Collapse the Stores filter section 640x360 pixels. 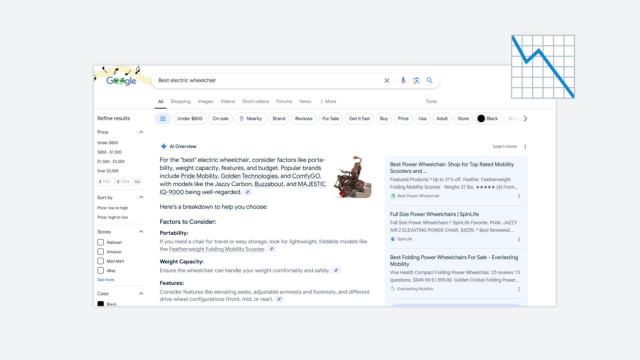(x=141, y=231)
